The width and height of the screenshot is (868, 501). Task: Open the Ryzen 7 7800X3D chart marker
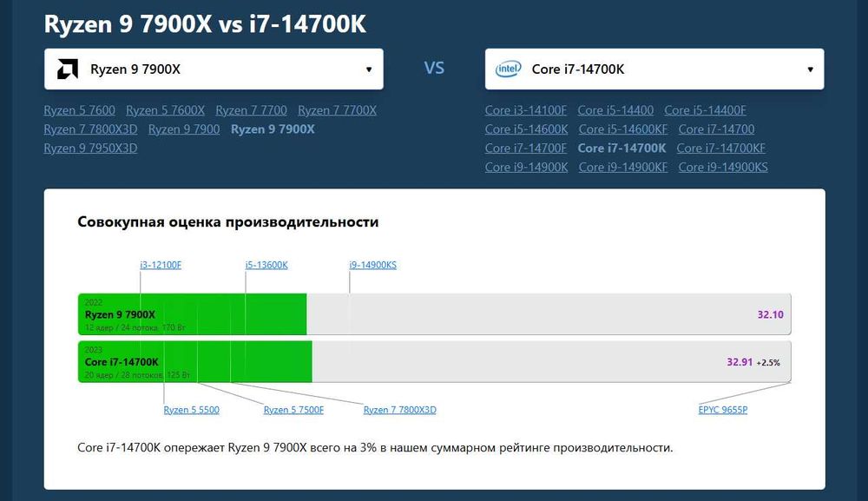[x=399, y=410]
